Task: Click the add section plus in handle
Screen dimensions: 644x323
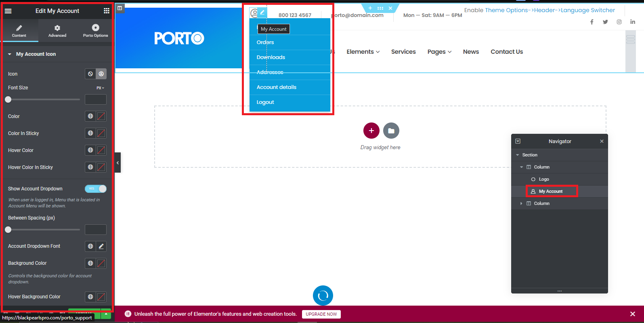Action: [x=370, y=8]
